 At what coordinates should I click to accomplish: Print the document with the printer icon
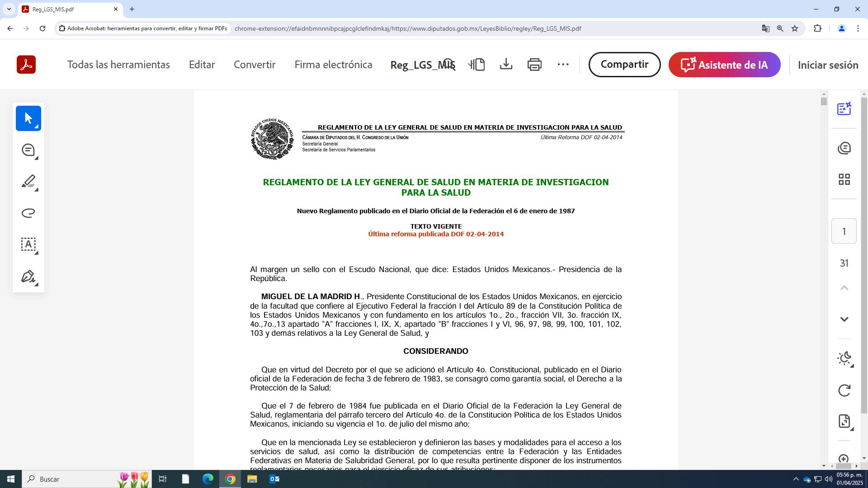click(534, 65)
